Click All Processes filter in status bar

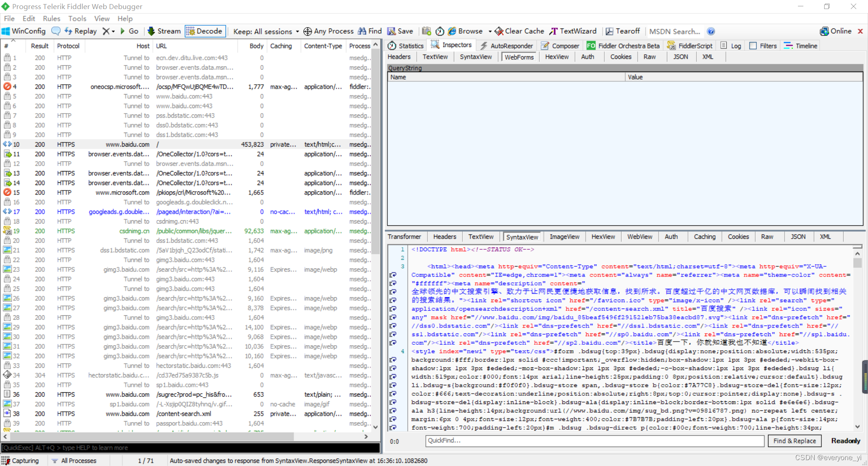(74, 461)
